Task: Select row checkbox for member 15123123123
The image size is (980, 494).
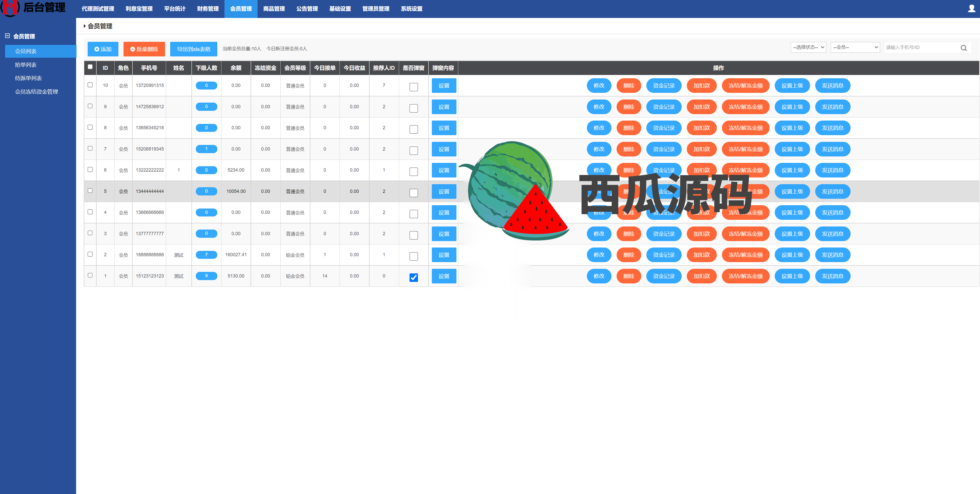Action: 90,275
